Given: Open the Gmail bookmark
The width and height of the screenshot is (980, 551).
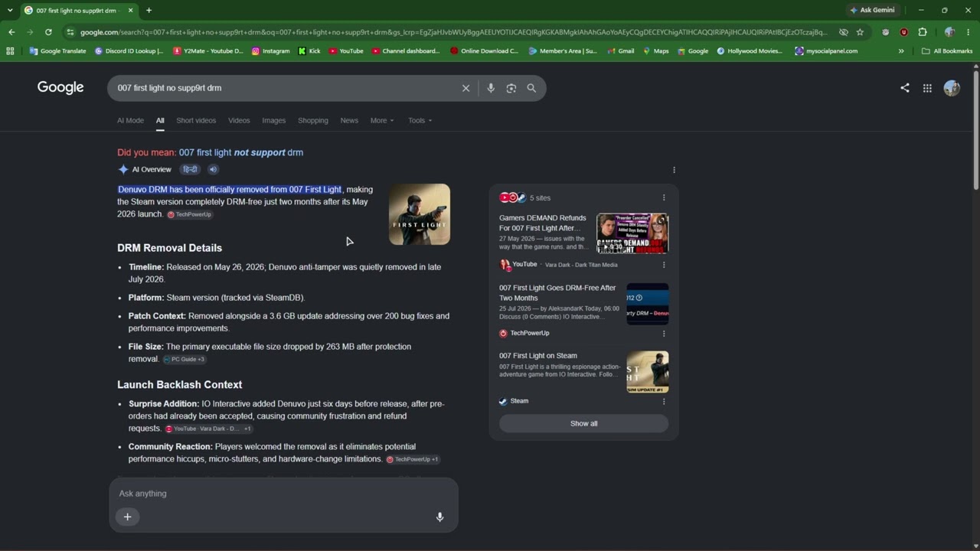Looking at the screenshot, I should point(621,51).
